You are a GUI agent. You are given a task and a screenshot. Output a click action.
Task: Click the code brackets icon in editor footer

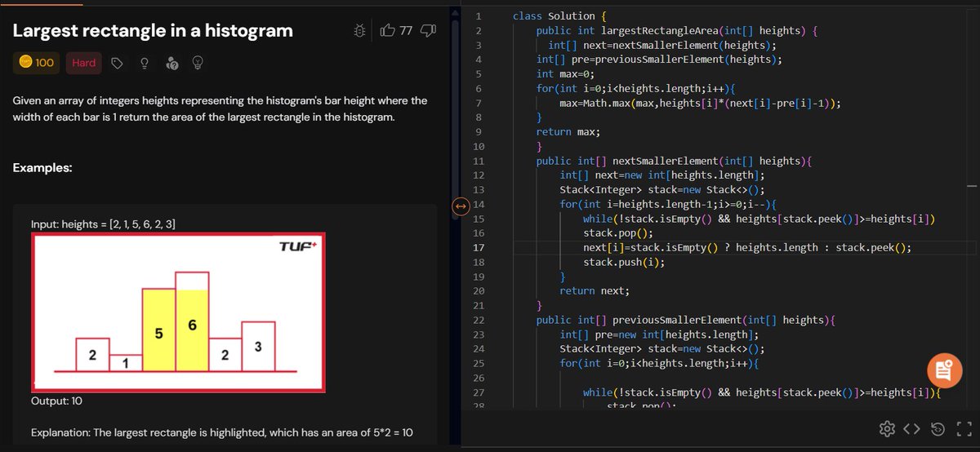(912, 429)
